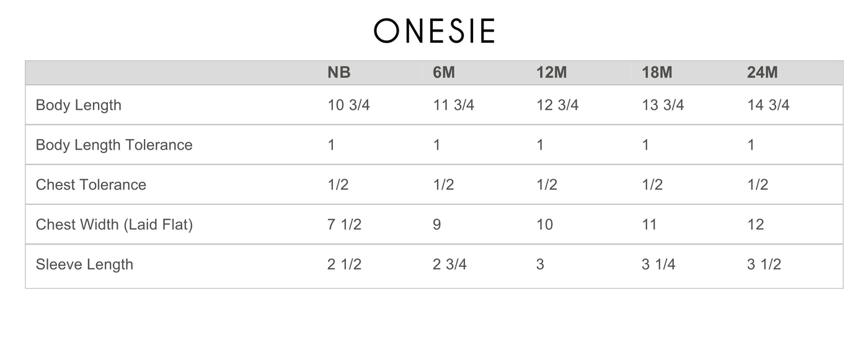Click the ONESIE title text
This screenshot has height=337, width=868.
(x=434, y=31)
